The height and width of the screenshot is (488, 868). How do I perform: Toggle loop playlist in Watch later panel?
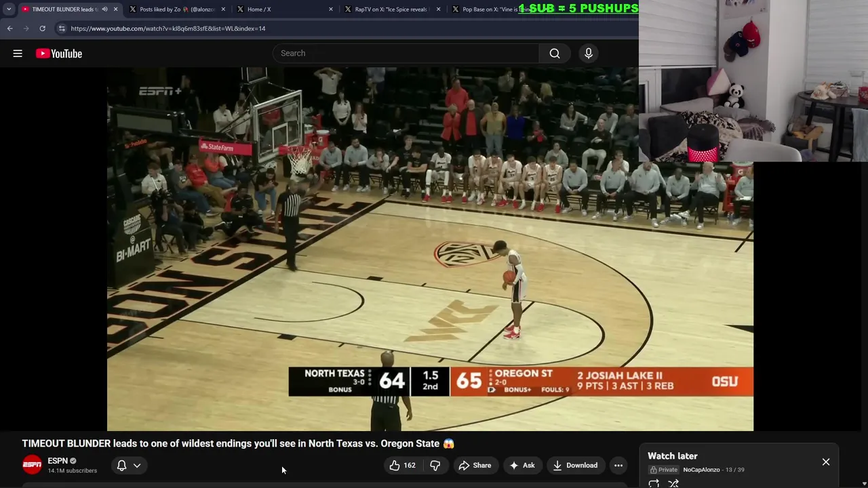654,483
